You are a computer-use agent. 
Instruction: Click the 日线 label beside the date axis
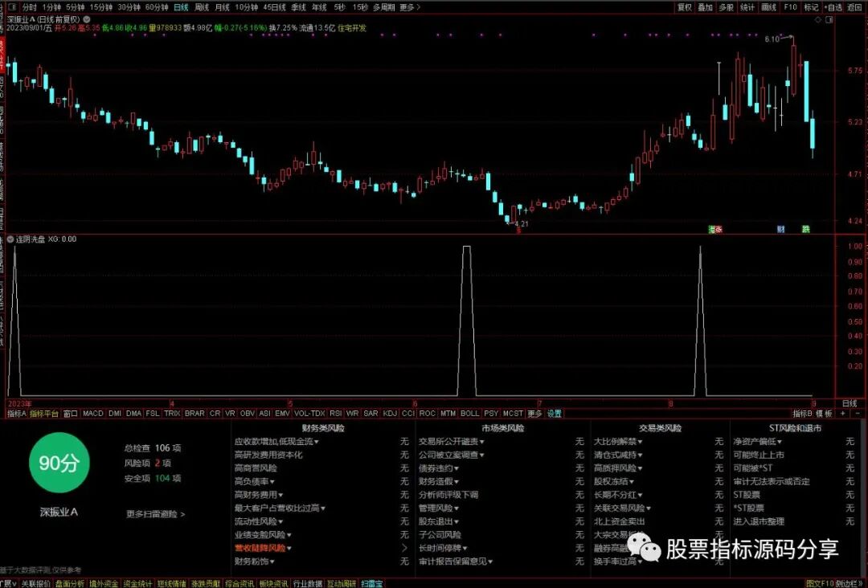point(850,403)
